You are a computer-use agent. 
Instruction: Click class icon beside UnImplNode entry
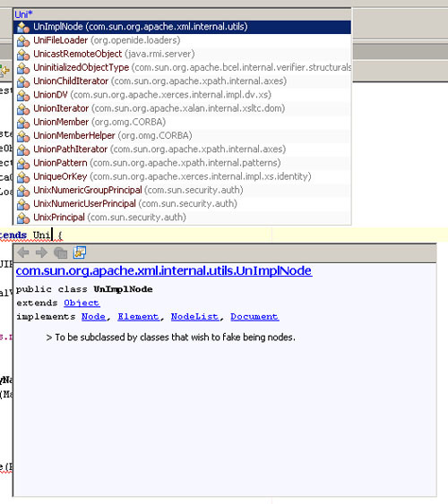click(x=23, y=27)
